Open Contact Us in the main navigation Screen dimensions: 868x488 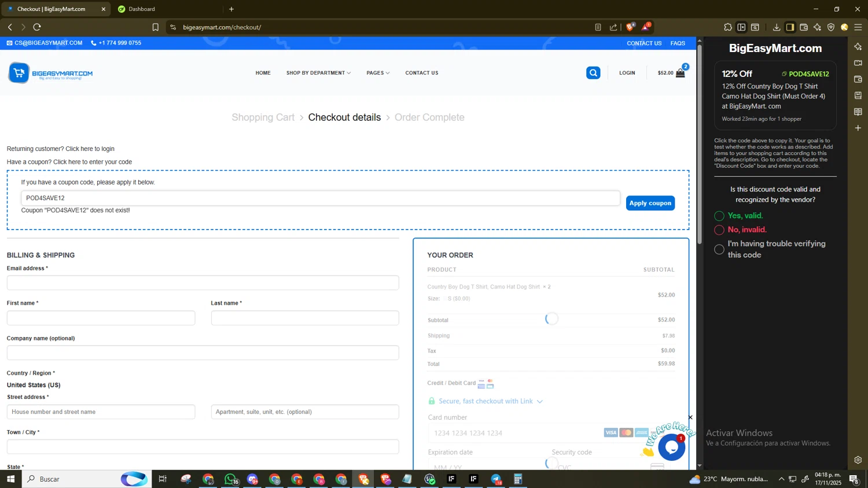click(422, 73)
